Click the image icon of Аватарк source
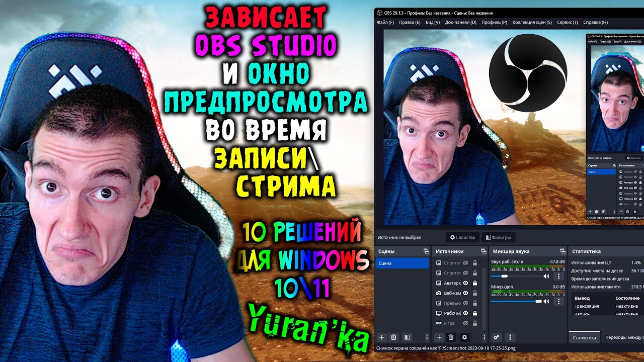 [439, 283]
